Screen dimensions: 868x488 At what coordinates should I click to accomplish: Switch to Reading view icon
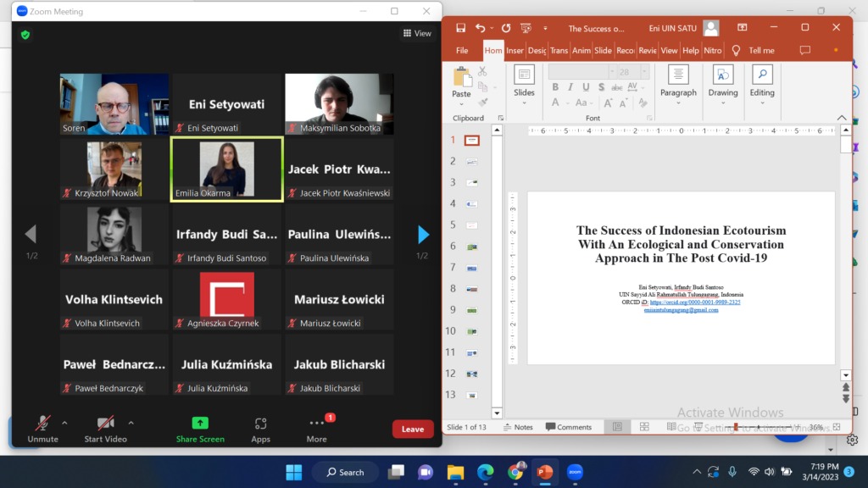click(671, 427)
